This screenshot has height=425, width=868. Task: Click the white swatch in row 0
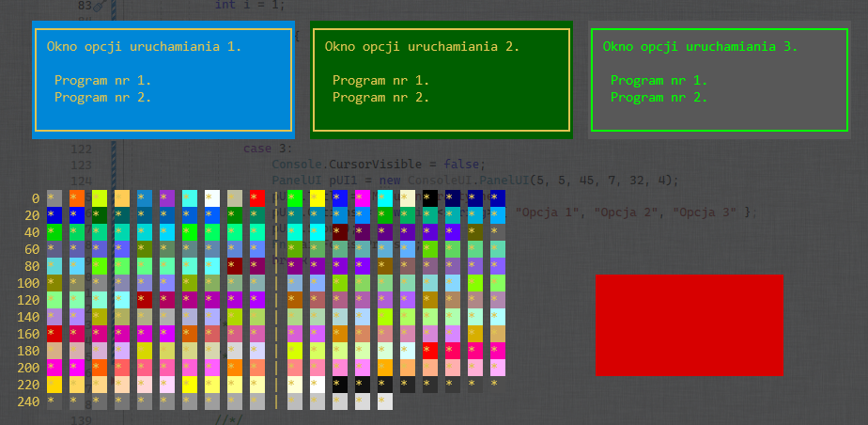212,198
